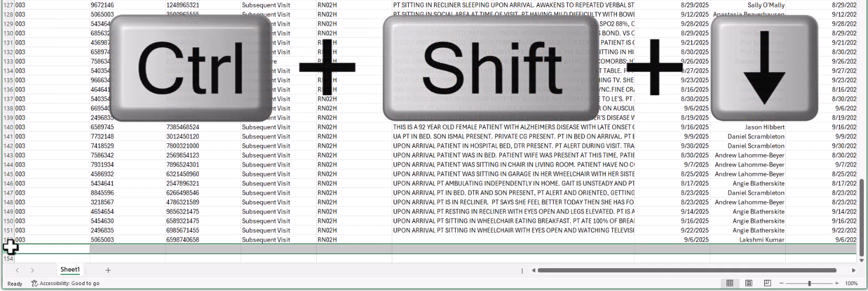
Task: Click the horizontal scroll right arrow
Action: (x=853, y=270)
